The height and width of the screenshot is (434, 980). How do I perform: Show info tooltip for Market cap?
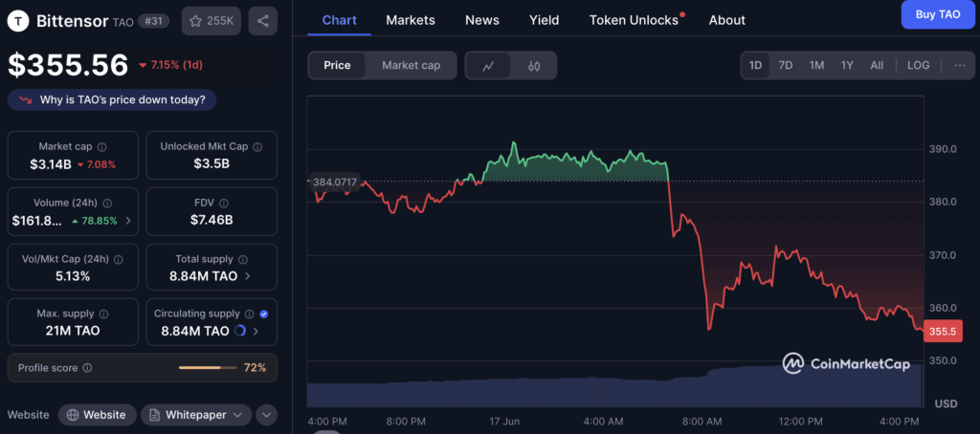tap(101, 147)
